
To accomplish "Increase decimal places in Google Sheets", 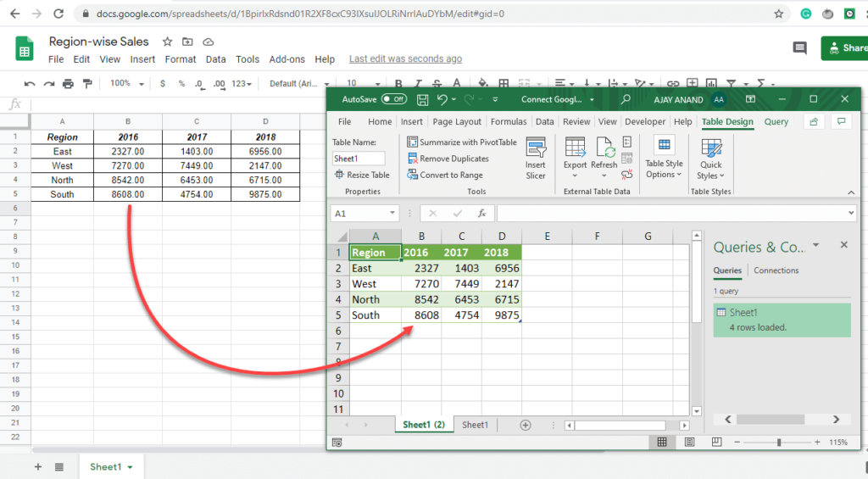I will [220, 84].
